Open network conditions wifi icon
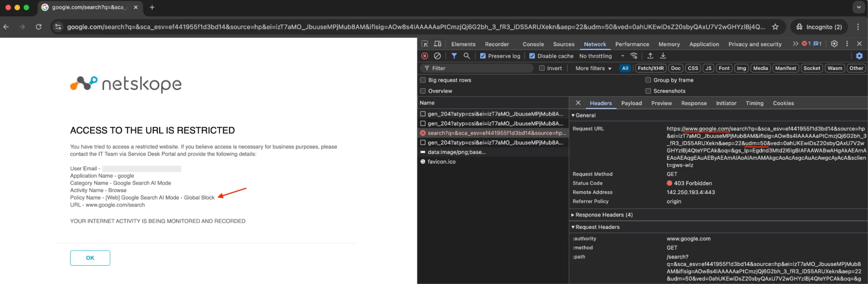868x284 pixels. (634, 56)
